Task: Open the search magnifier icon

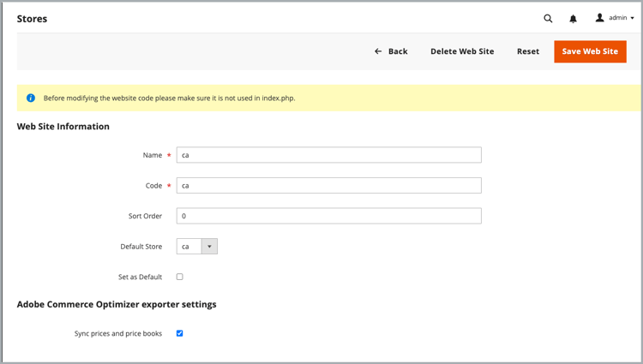Action: pyautogui.click(x=548, y=18)
